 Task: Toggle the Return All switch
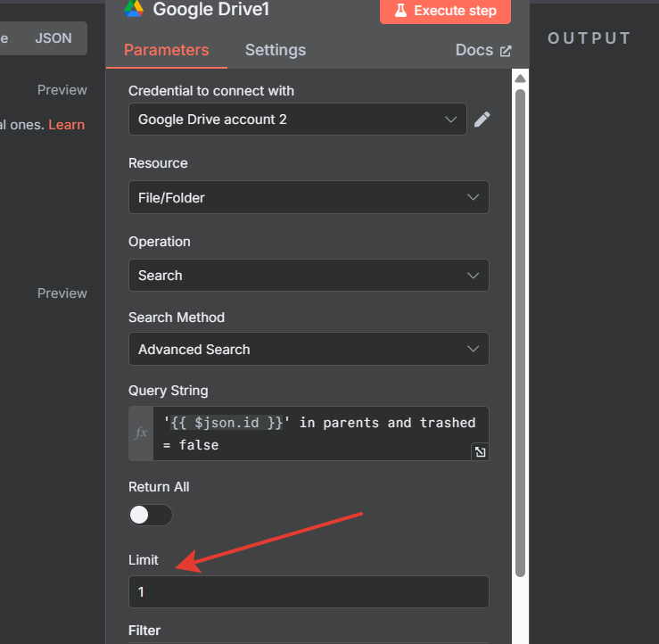pos(151,515)
